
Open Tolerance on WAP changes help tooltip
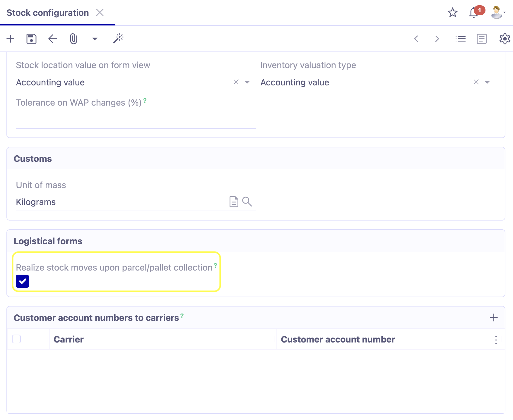click(x=145, y=101)
